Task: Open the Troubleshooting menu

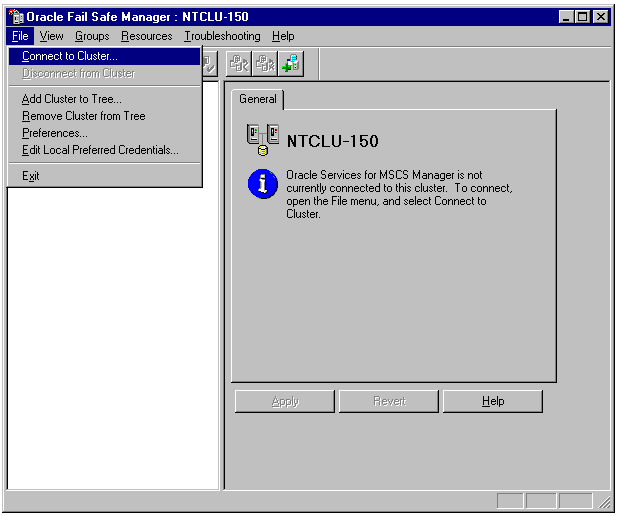Action: point(222,36)
